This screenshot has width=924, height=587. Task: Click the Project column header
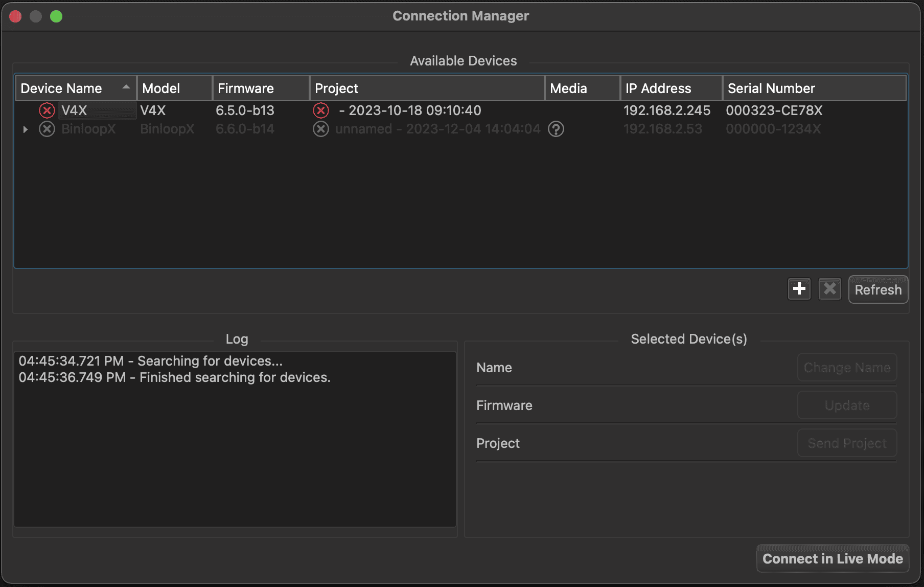coord(427,88)
